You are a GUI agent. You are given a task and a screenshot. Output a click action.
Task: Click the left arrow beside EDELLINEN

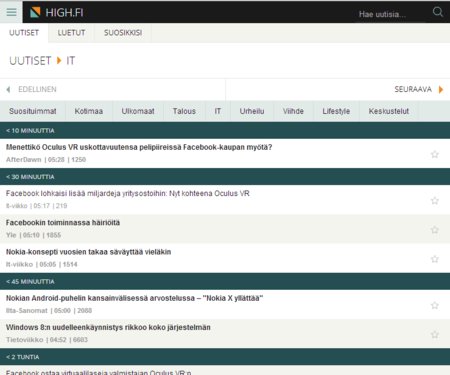tap(8, 89)
